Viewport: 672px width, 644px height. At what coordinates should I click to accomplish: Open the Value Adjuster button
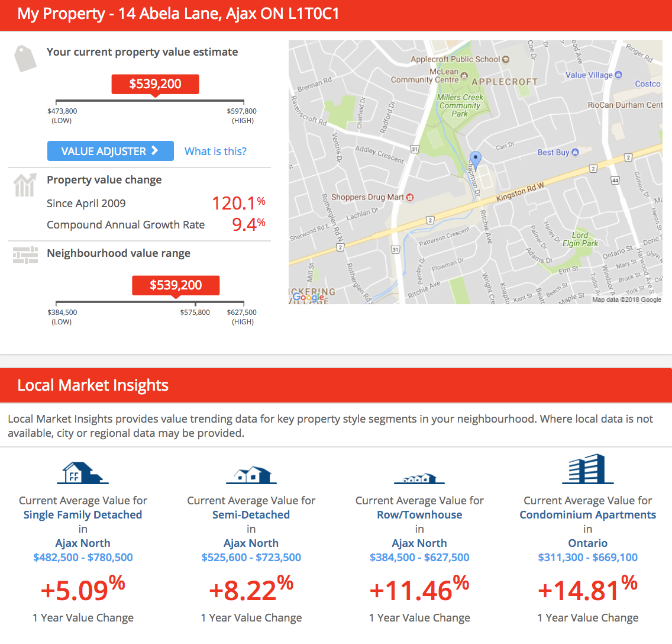click(x=111, y=151)
